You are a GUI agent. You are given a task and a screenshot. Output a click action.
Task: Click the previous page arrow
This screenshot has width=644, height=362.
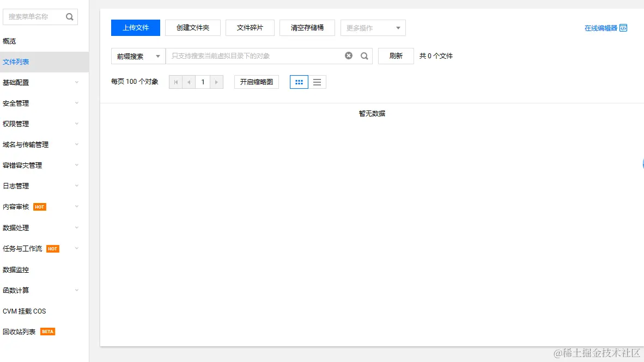[x=189, y=82]
